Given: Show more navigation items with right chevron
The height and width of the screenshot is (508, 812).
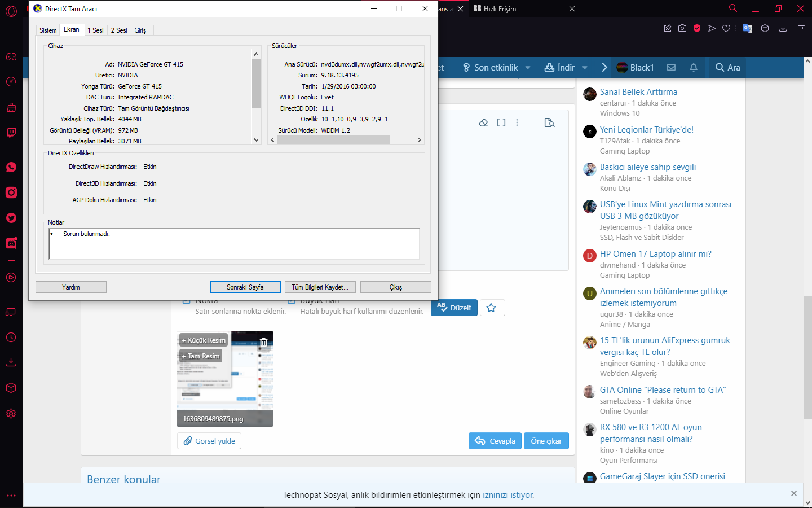Looking at the screenshot, I should coord(604,67).
